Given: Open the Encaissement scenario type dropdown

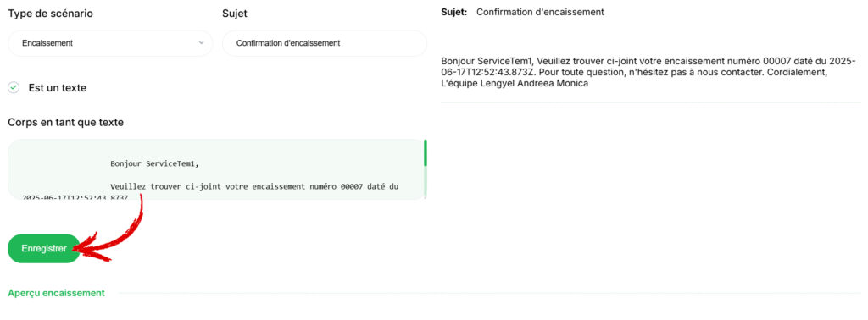Looking at the screenshot, I should (x=110, y=43).
